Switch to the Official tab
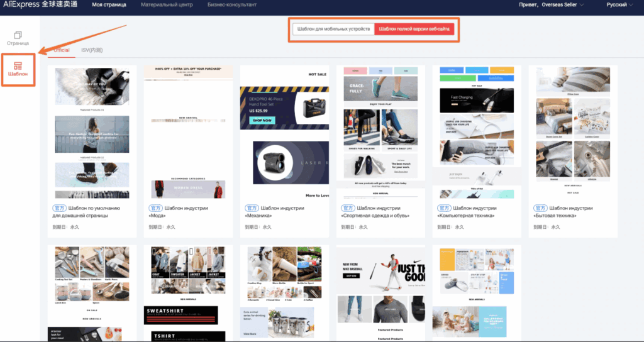This screenshot has height=342, width=644. click(62, 50)
